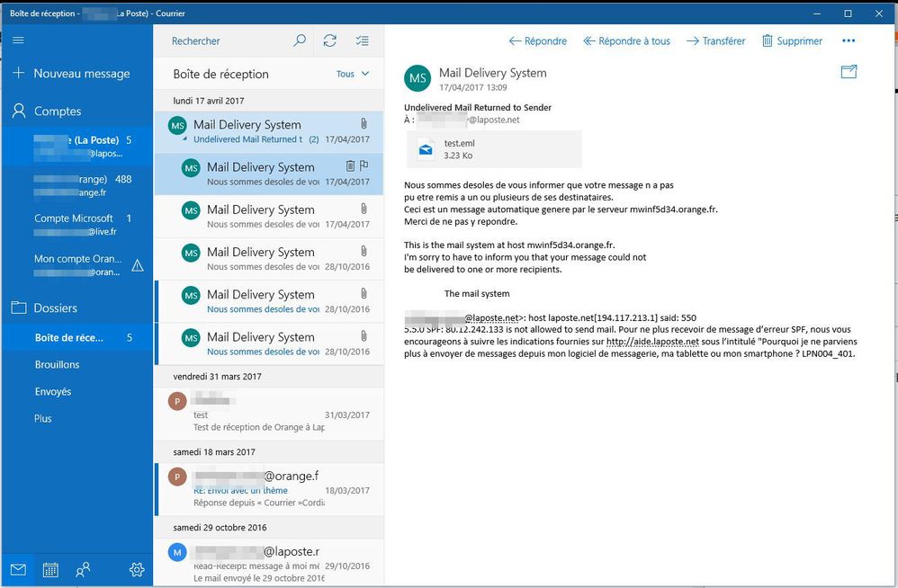The height and width of the screenshot is (588, 898).
Task: Delete selected message using trash icon
Action: pos(350,166)
